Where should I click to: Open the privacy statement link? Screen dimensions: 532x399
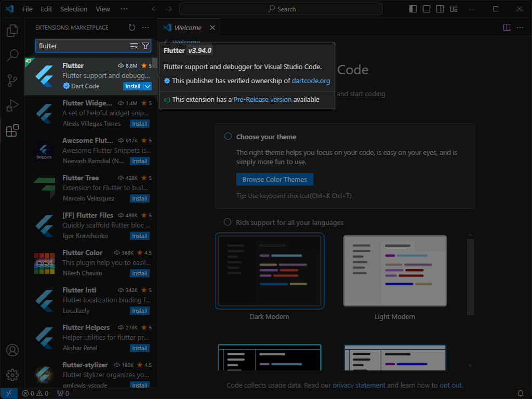pyautogui.click(x=359, y=385)
